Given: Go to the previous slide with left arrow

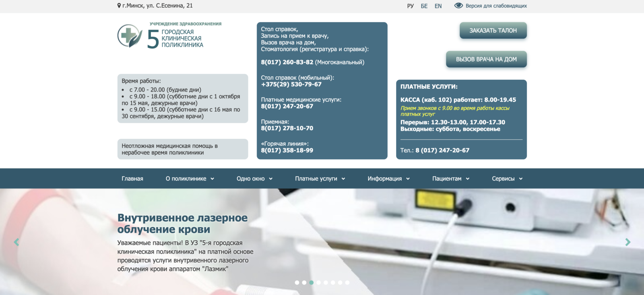Looking at the screenshot, I should tap(17, 242).
